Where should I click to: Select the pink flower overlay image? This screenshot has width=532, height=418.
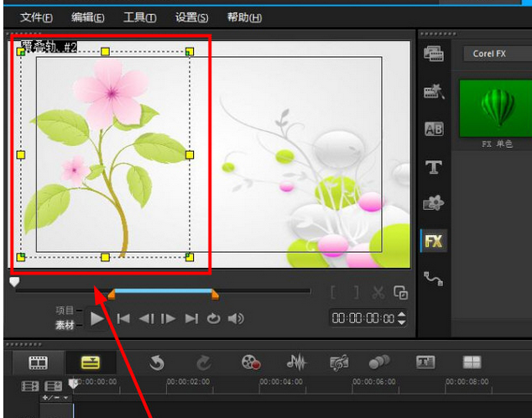[105, 154]
